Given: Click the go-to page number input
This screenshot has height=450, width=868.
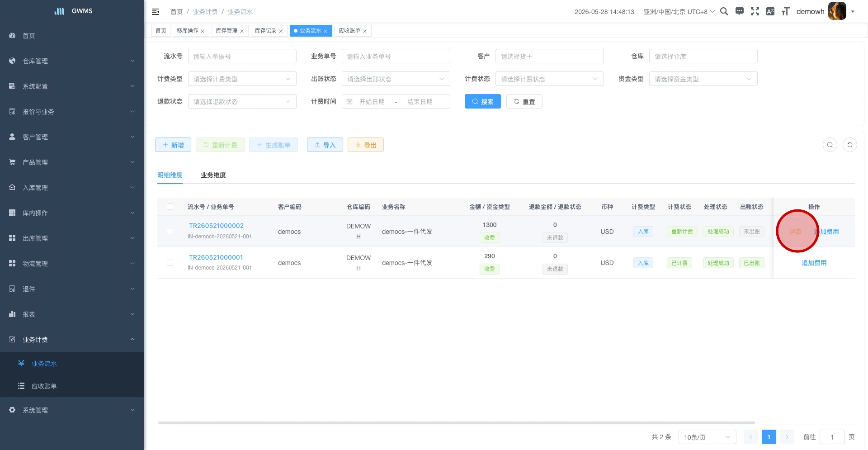Looking at the screenshot, I should click(832, 437).
